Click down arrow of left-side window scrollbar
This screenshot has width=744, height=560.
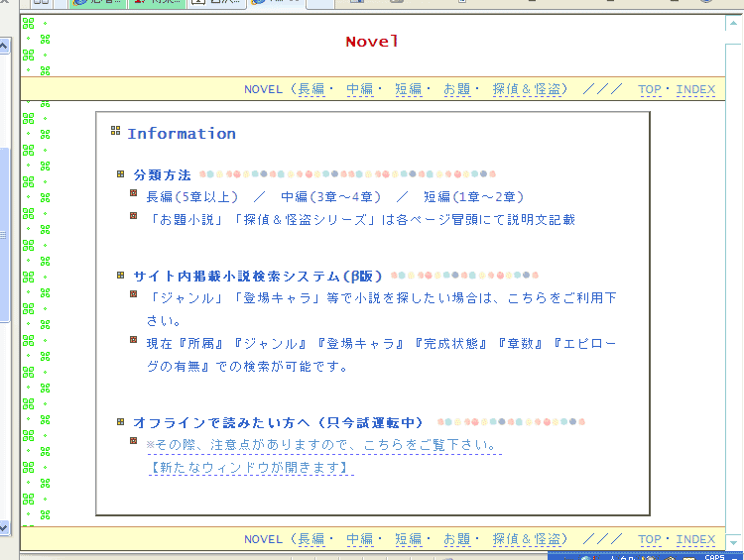tap(4, 527)
